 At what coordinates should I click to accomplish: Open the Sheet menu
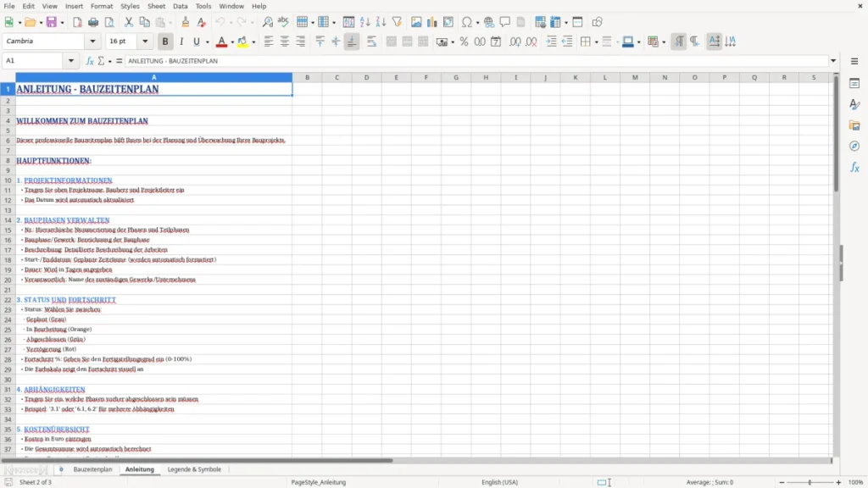pyautogui.click(x=156, y=6)
